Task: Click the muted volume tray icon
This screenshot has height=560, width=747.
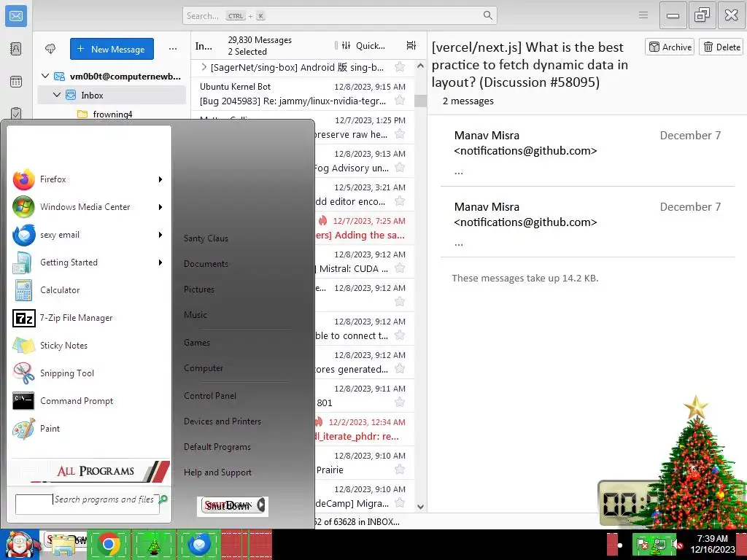Action: 678,544
